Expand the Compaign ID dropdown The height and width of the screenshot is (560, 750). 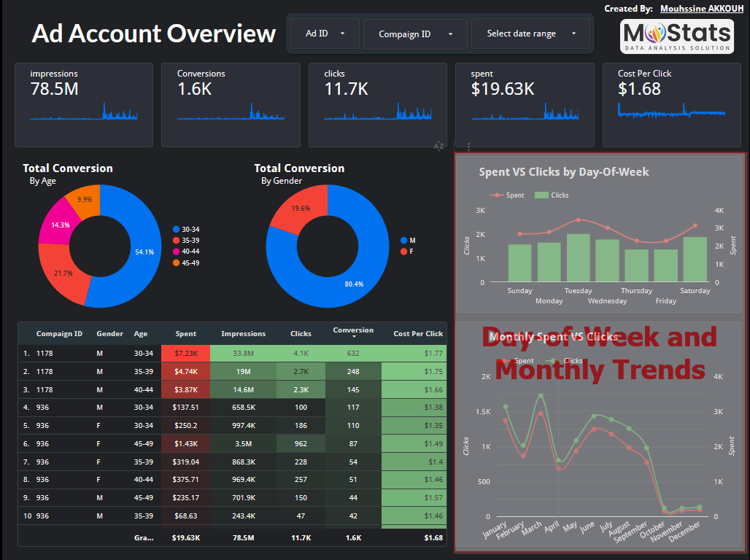[x=416, y=34]
